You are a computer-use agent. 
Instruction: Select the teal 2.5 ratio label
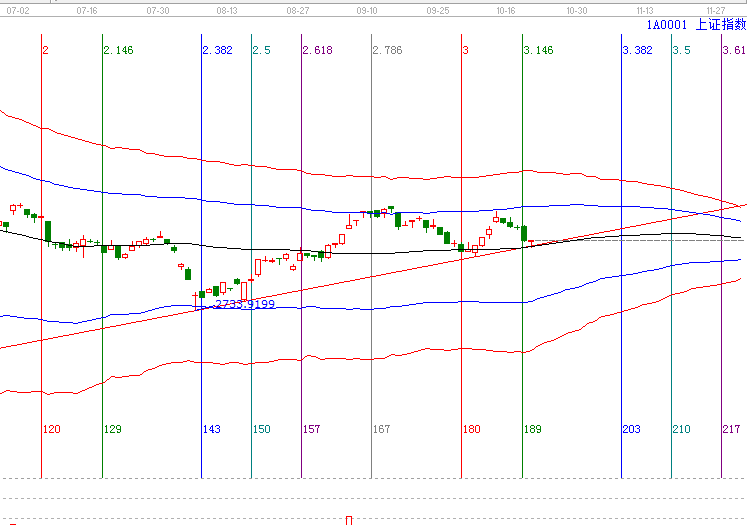coord(262,50)
